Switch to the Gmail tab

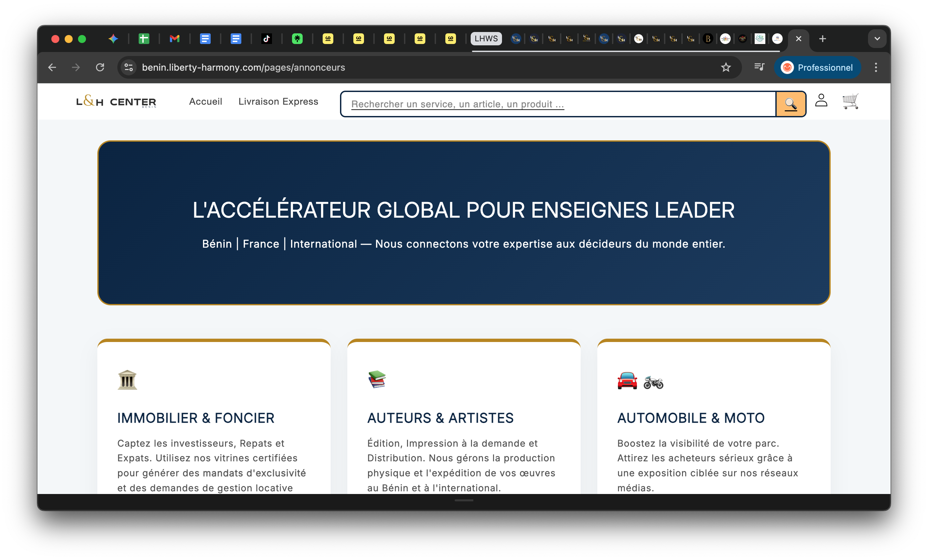pos(174,39)
